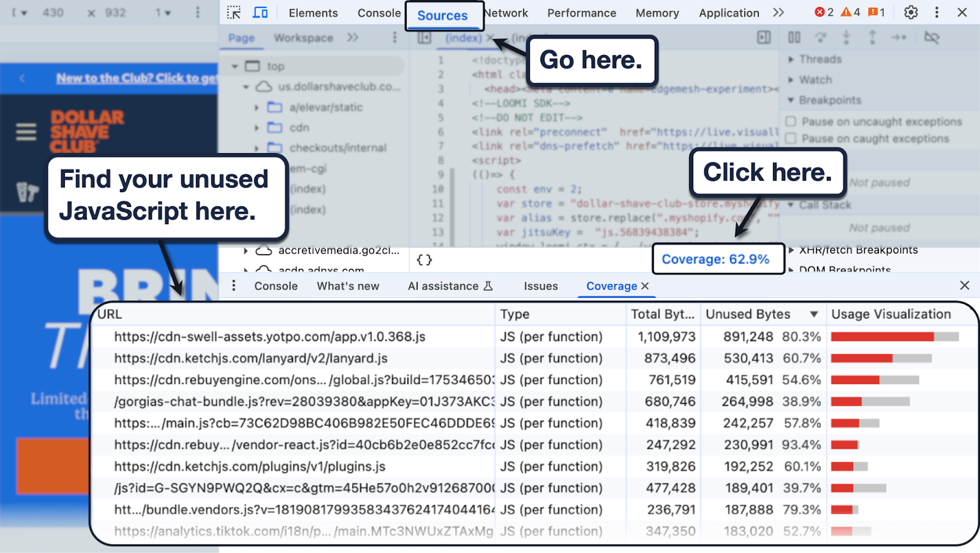Activate the inspect element picker icon
The width and height of the screenshot is (980, 553).
[234, 13]
